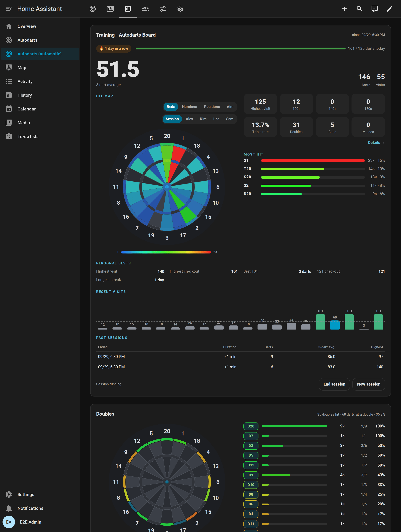Open Media in the sidebar
401x532 pixels.
click(40, 123)
